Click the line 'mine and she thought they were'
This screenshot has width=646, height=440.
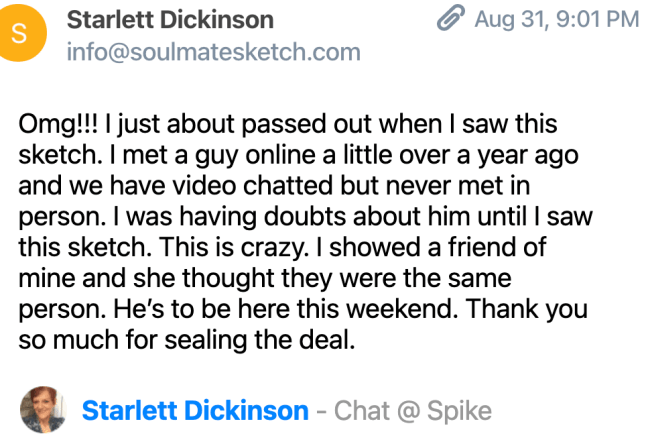coord(265,279)
